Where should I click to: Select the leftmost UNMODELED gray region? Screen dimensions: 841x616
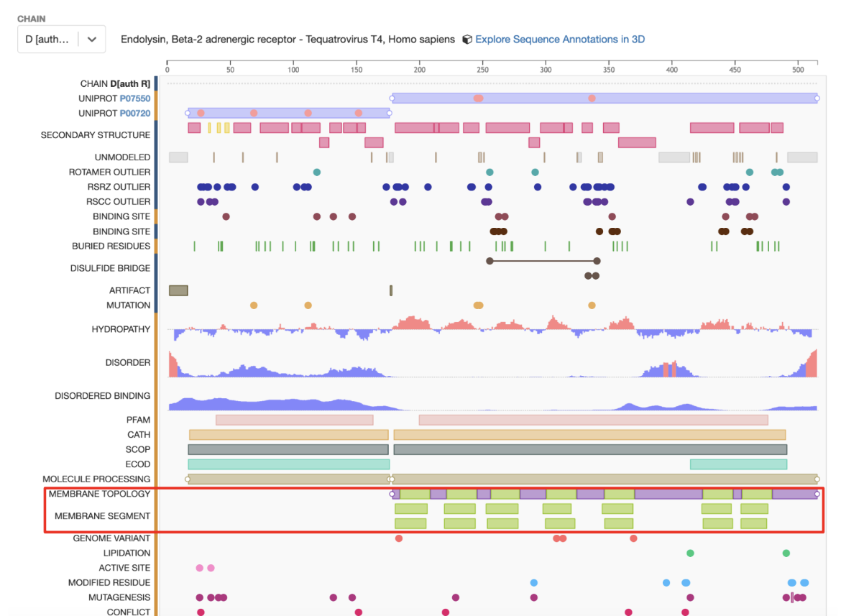178,157
